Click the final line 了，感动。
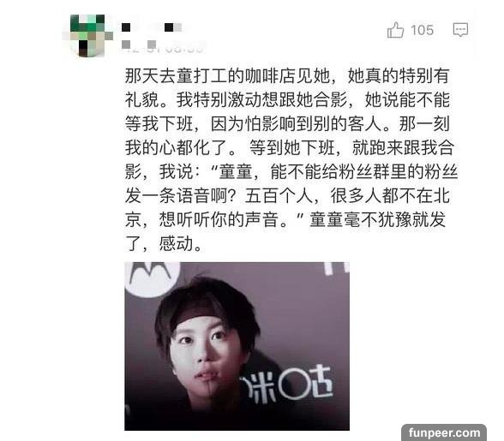504x441 pixels. pyautogui.click(x=164, y=244)
